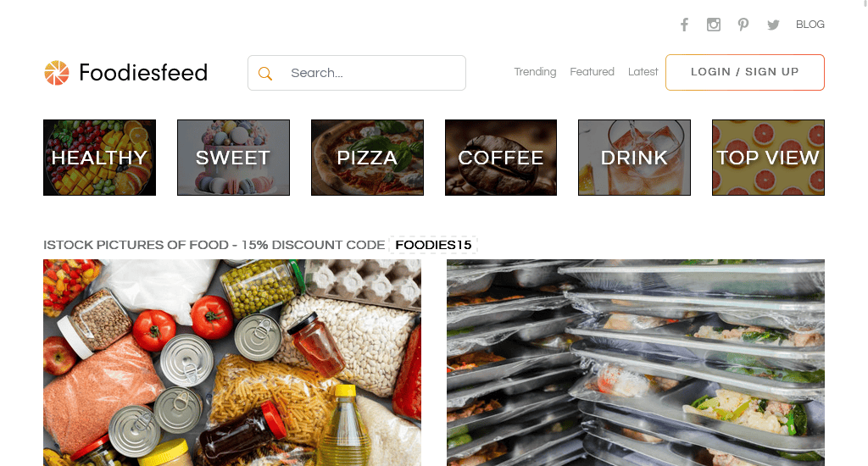Screen dimensions: 868x466
Task: Select the Coffee category tile
Action: [501, 158]
